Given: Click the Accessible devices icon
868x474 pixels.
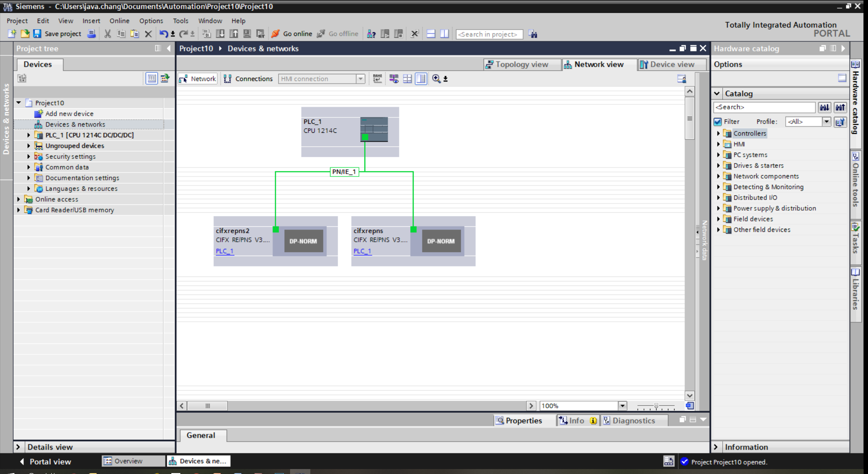Looking at the screenshot, I should (x=371, y=34).
